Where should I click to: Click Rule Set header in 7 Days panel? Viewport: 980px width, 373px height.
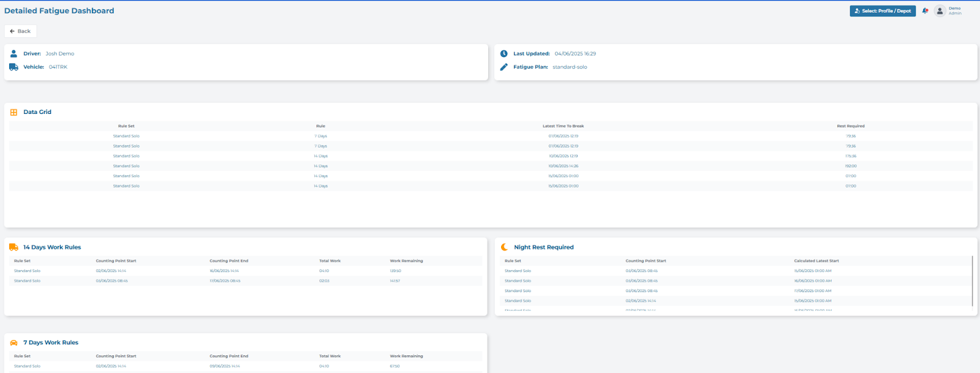tap(22, 356)
